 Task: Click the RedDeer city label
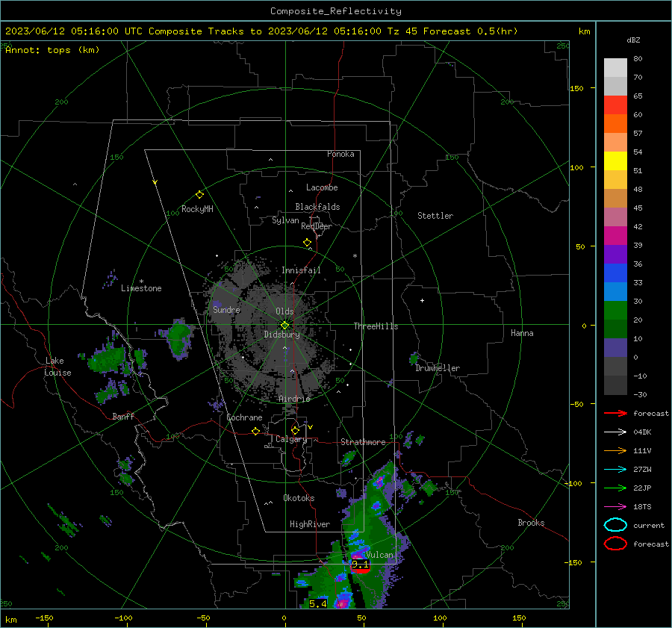coord(317,226)
